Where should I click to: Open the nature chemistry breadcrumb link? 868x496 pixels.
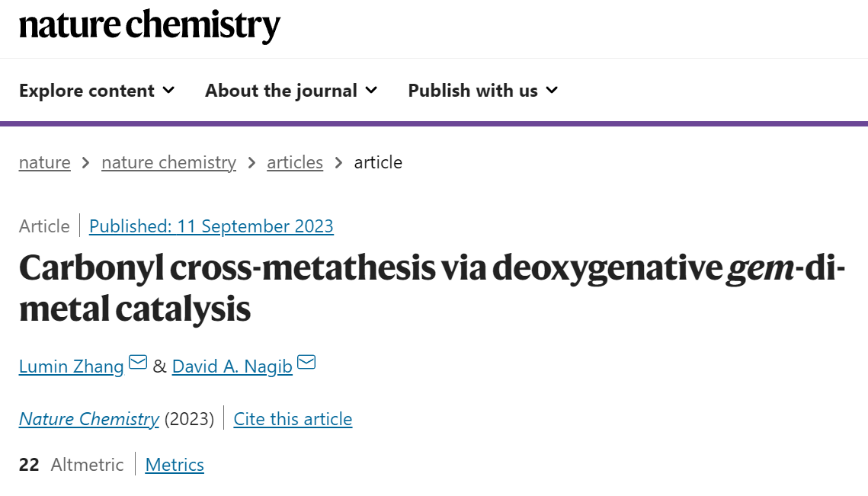tap(169, 163)
